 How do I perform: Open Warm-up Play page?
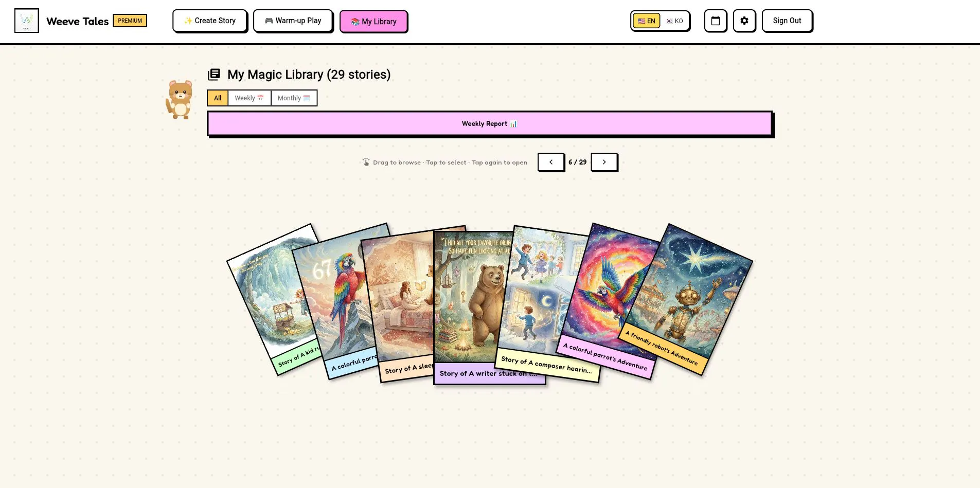click(293, 21)
